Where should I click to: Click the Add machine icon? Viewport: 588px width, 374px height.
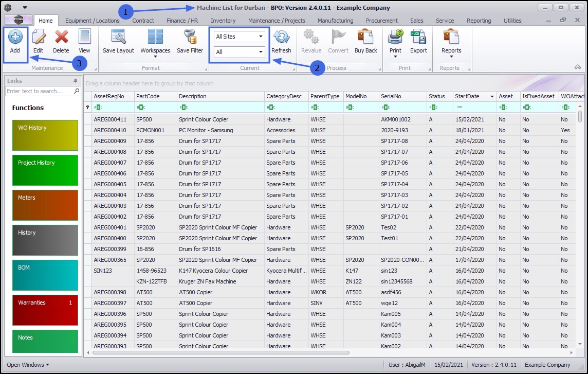pyautogui.click(x=15, y=38)
